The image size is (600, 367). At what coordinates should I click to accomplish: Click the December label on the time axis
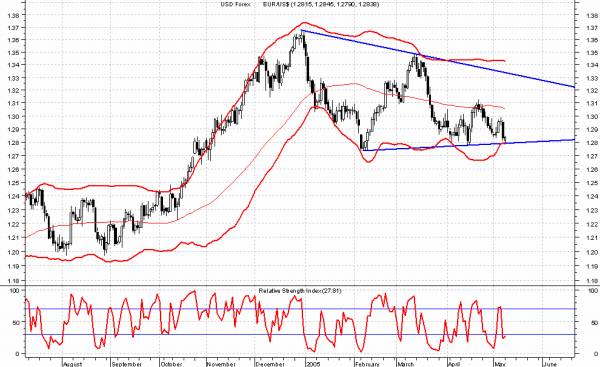point(269,364)
